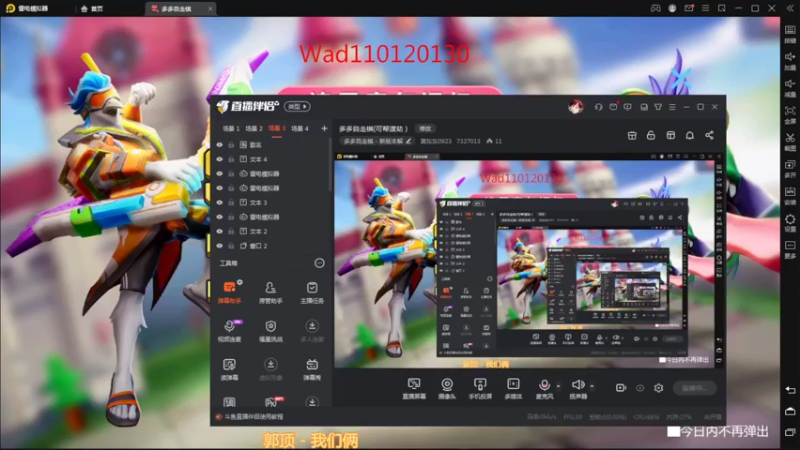Select the 文本 3 source row

point(270,203)
